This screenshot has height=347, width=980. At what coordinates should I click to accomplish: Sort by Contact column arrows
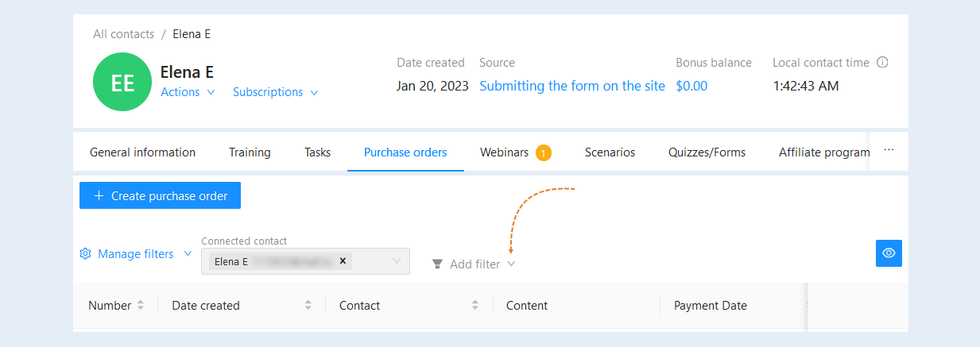pyautogui.click(x=475, y=305)
